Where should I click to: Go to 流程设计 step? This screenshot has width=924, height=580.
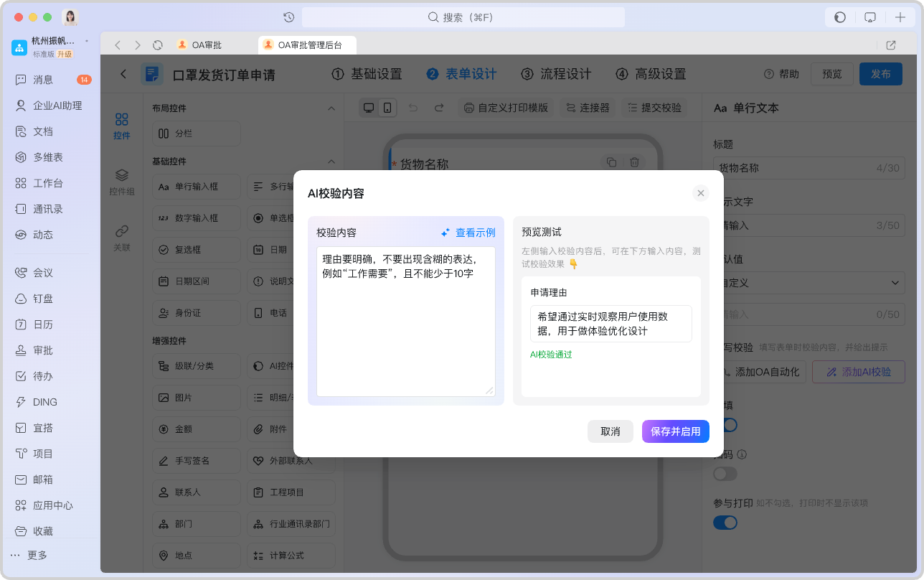click(556, 74)
